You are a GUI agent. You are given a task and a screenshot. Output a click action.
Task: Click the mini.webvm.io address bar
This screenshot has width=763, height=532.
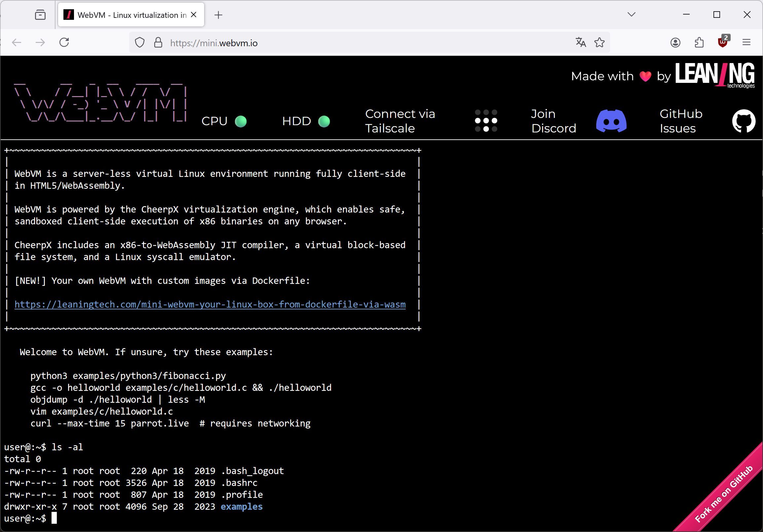coord(369,43)
